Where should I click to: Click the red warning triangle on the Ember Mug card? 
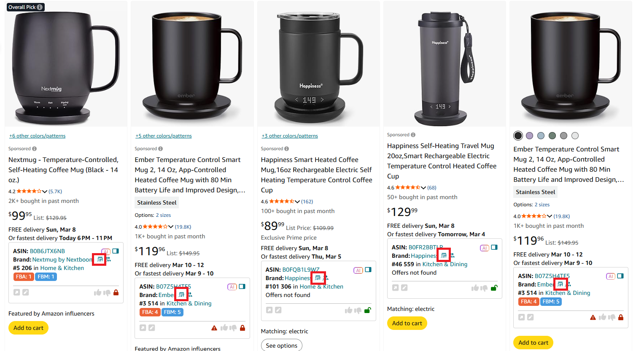point(214,327)
